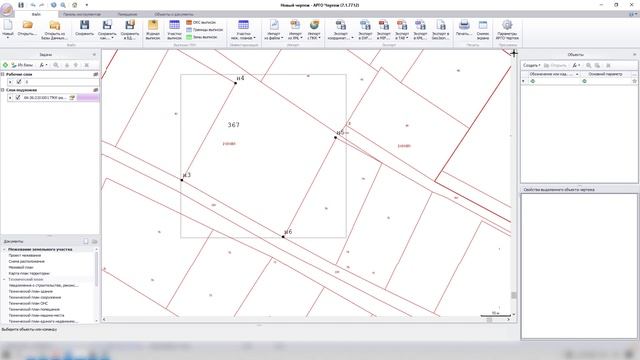Viewport: 640px width, 360px height.
Task: Select Технический план здания document
Action: [31, 291]
